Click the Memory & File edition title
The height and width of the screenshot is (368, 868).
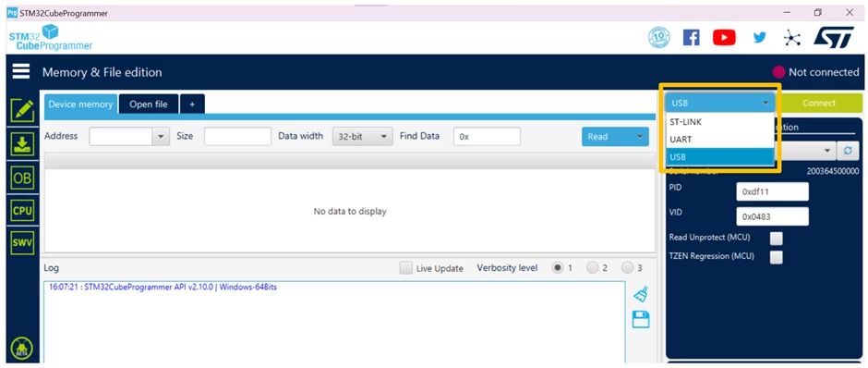point(102,72)
